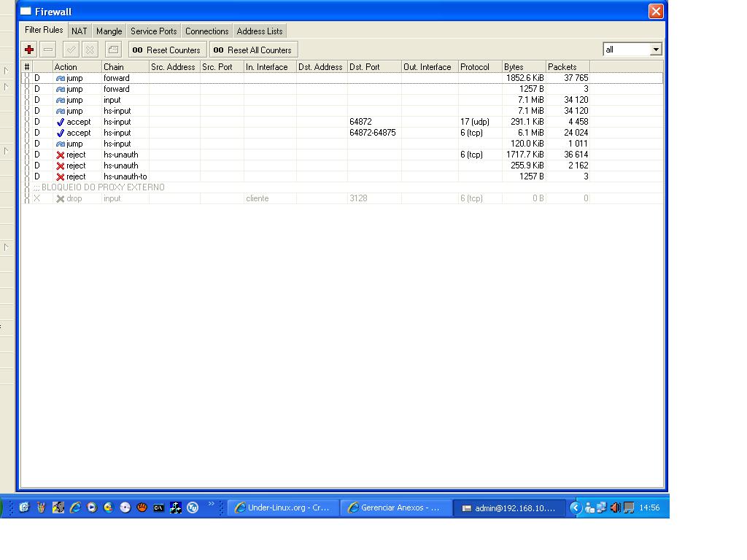Click the Reset All Counters button
Image resolution: width=747 pixels, height=560 pixels.
253,50
